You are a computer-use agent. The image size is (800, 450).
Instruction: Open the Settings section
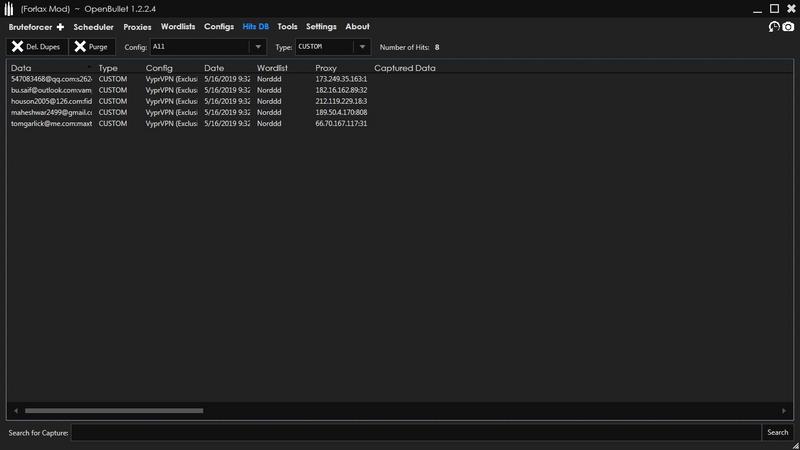321,27
